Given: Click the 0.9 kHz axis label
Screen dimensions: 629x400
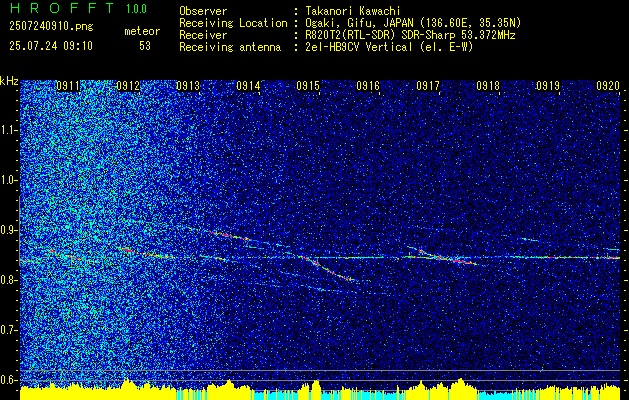Looking at the screenshot, I should point(9,230).
